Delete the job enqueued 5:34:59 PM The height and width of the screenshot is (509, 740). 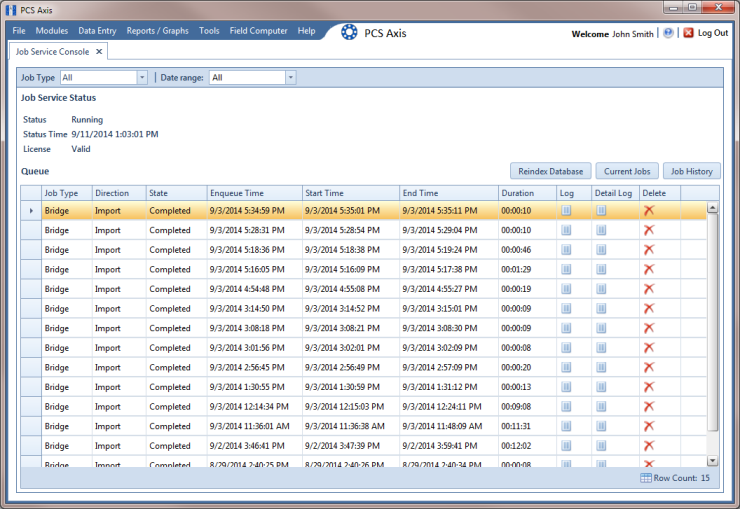tap(649, 211)
